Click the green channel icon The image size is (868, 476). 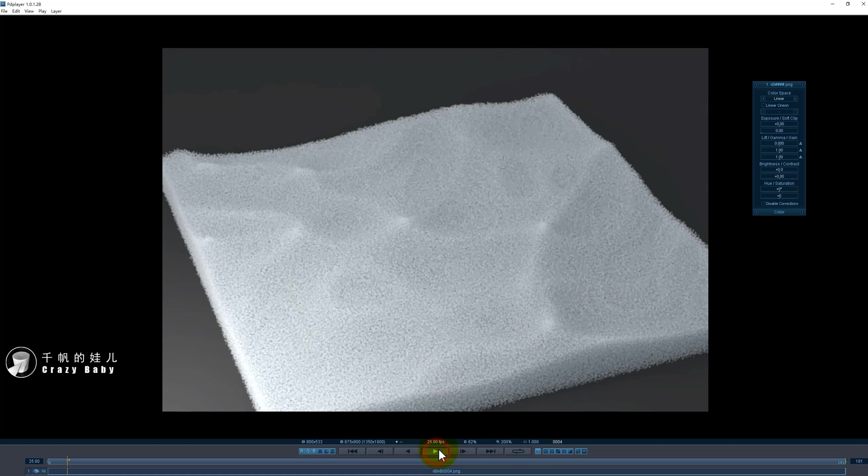[x=308, y=452]
